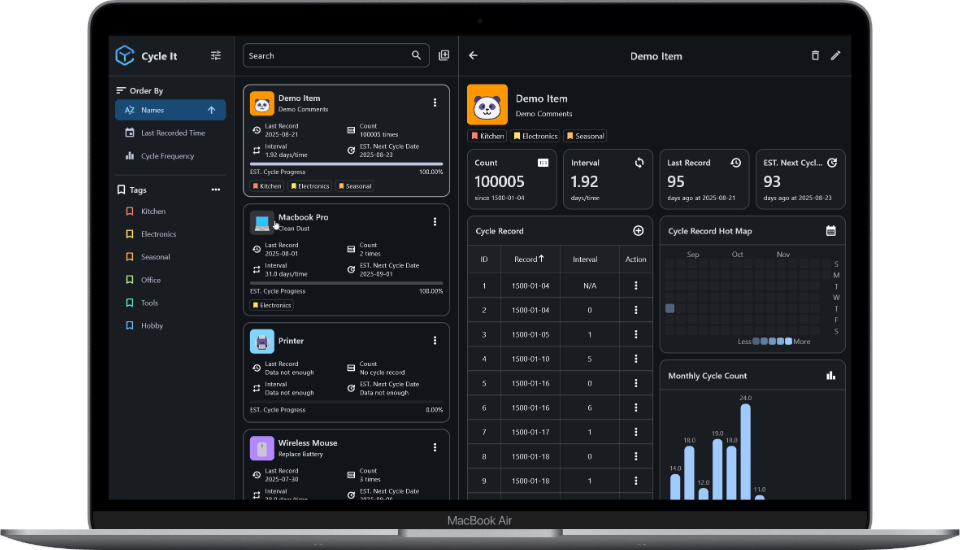Sort items by Names
Screen dimensions: 960x550
[170, 110]
